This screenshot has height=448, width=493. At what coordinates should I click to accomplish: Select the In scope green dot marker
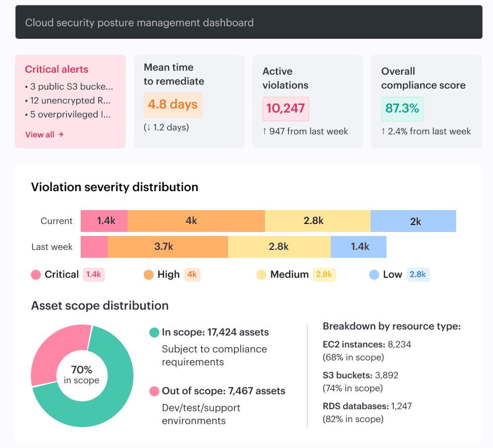[x=154, y=332]
